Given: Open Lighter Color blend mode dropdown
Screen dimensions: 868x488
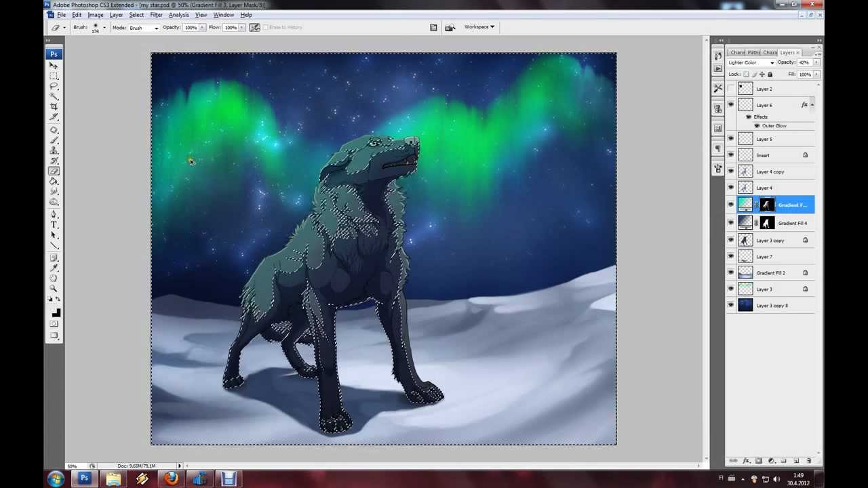Looking at the screenshot, I should [751, 62].
